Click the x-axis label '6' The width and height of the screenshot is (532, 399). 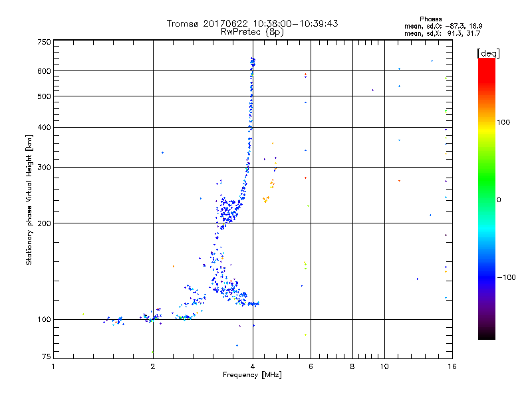(311, 366)
